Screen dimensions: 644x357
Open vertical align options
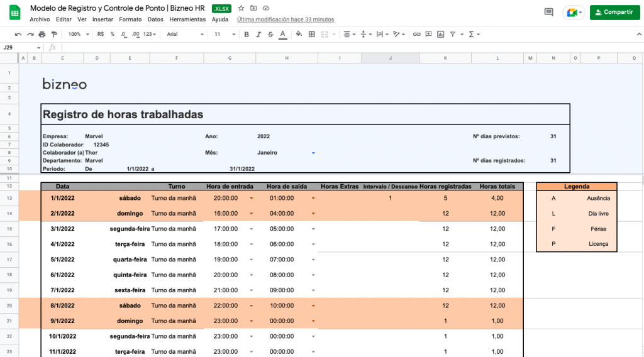(365, 35)
